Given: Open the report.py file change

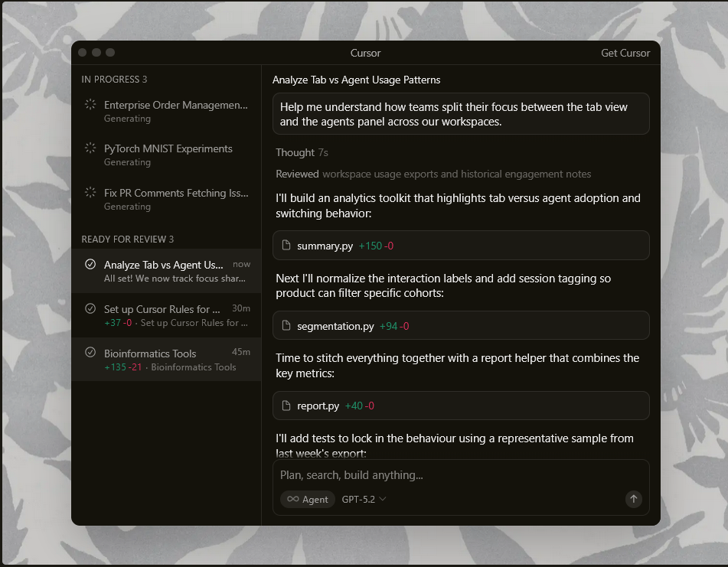Looking at the screenshot, I should point(461,406).
